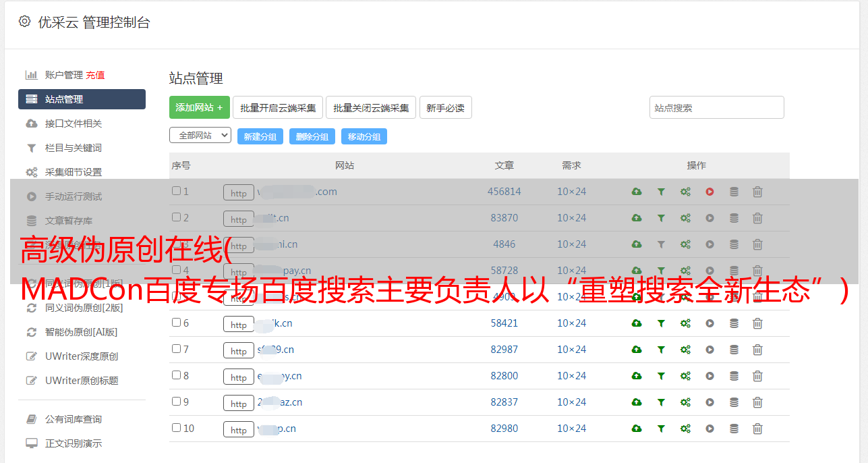Tick the checkbox for row 8
The width and height of the screenshot is (868, 463).
pos(176,375)
